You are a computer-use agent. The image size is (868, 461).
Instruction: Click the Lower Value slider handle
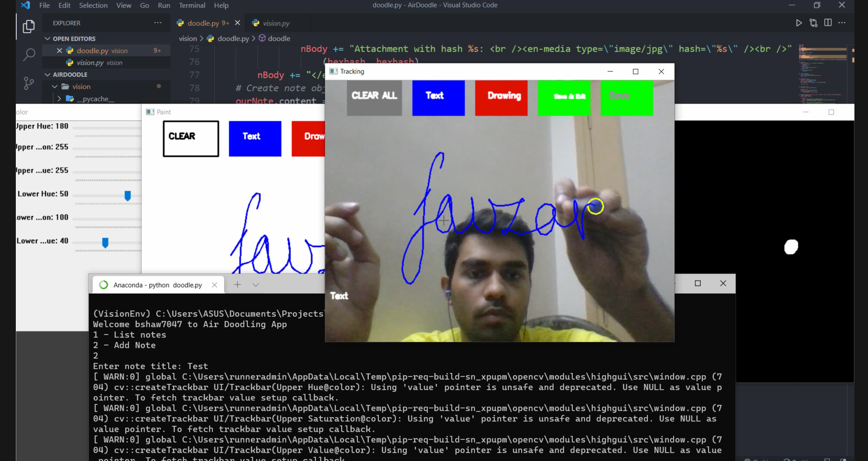(105, 242)
